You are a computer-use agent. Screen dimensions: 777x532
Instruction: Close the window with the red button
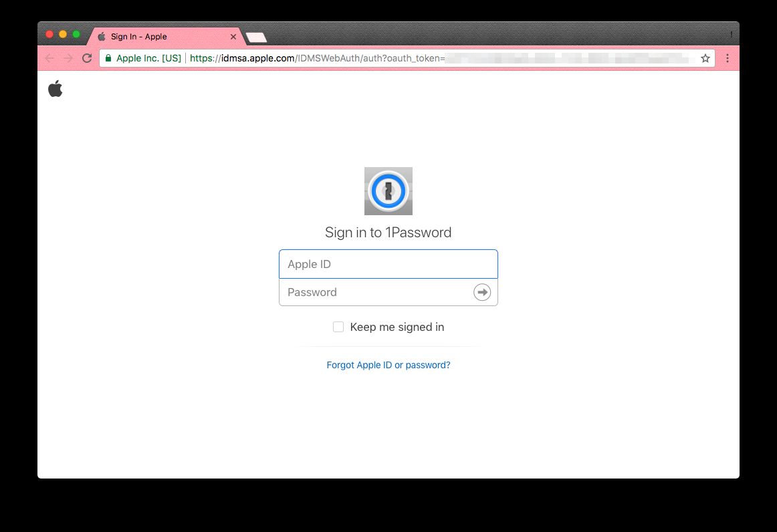click(x=49, y=34)
